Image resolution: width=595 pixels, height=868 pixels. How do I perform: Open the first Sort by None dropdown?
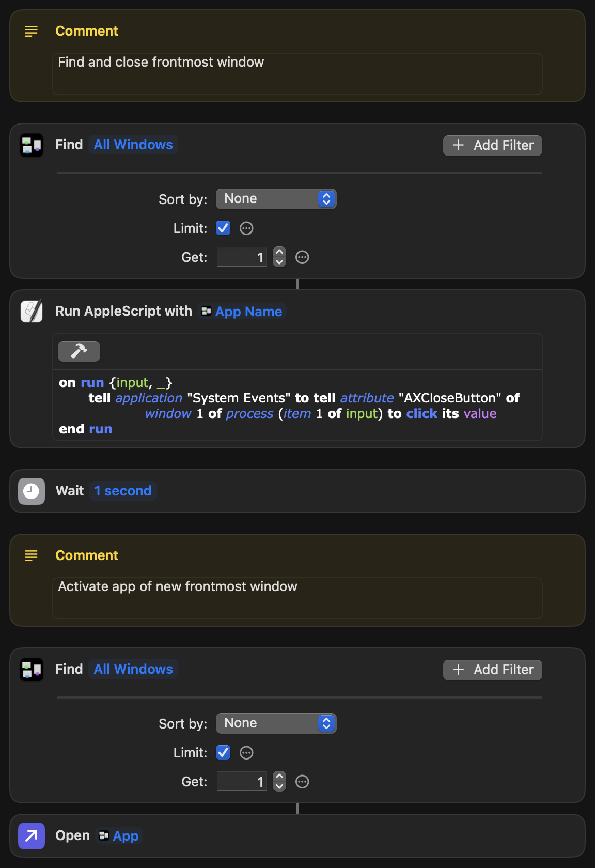coord(276,199)
